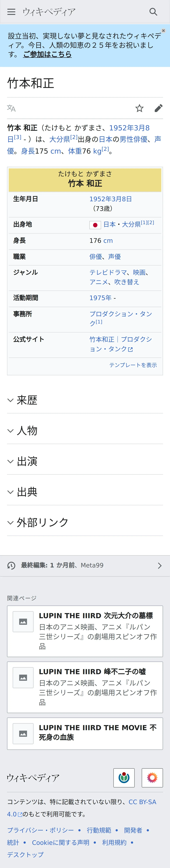Expand the 出典 section
Screen dimensions: 170x868
pyautogui.click(x=27, y=492)
